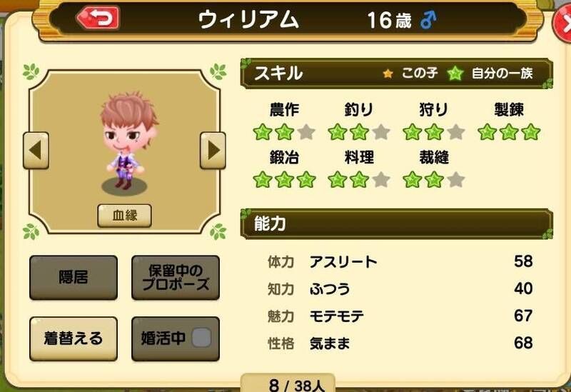This screenshot has width=571, height=392.
Task: Click the third green star under 製錬
Action: pyautogui.click(x=530, y=132)
